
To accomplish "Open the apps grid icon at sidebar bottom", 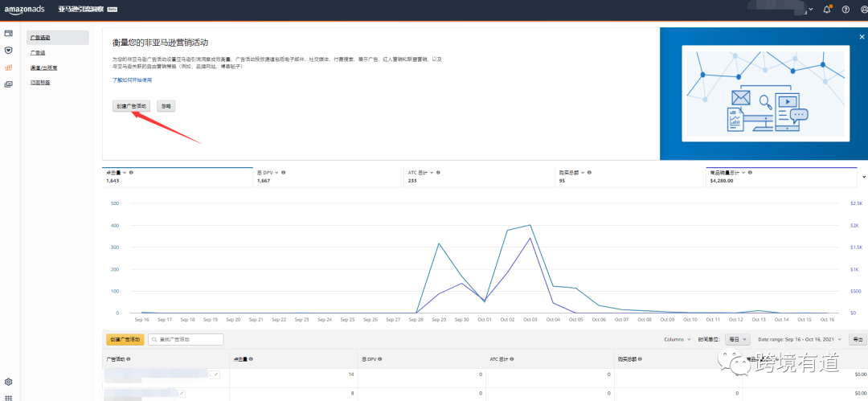I will pyautogui.click(x=8, y=397).
